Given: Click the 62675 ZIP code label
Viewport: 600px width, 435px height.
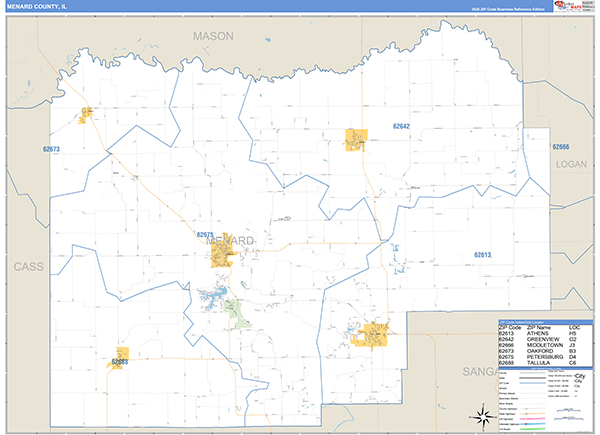Looking at the screenshot, I should click(205, 235).
